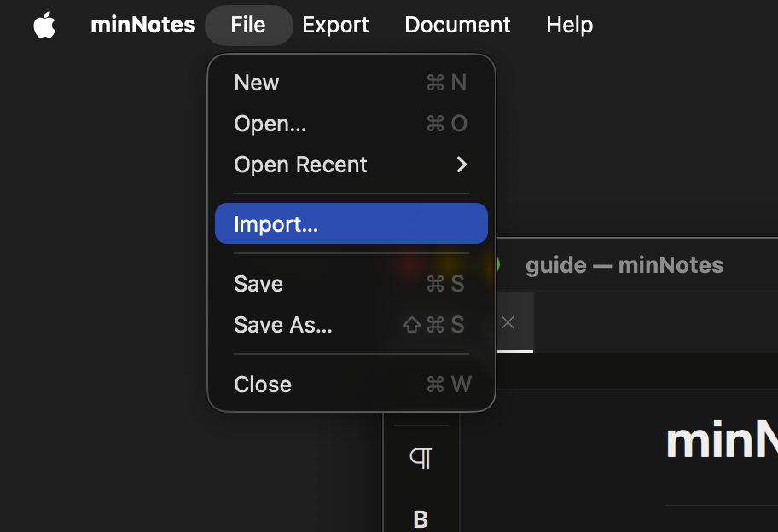Toggle bold B formatting icon
This screenshot has height=532, width=778.
tap(421, 519)
